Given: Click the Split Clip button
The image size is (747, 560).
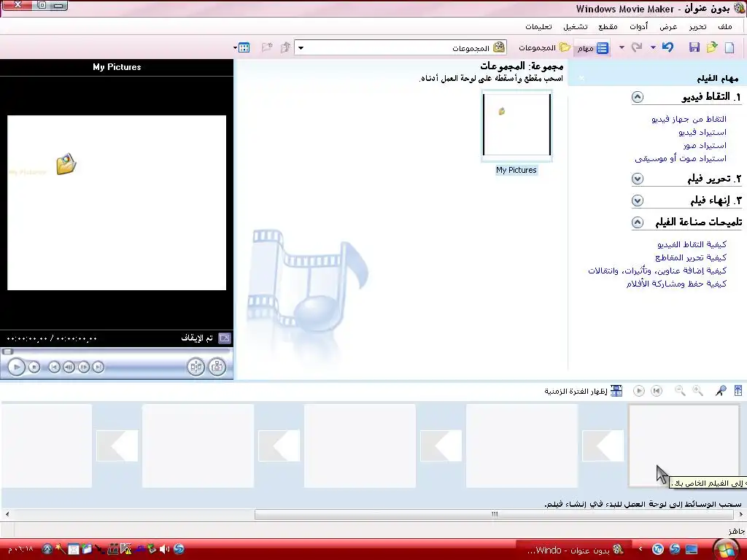Looking at the screenshot, I should (x=196, y=367).
